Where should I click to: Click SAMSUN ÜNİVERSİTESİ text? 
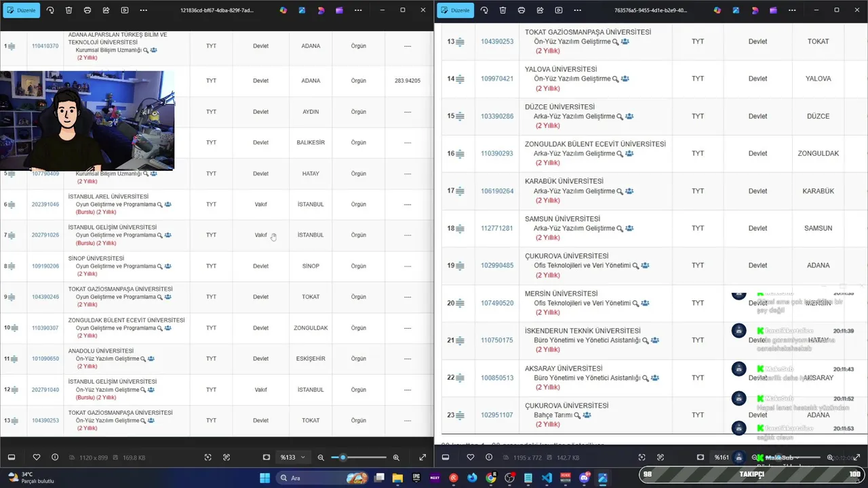pyautogui.click(x=562, y=219)
